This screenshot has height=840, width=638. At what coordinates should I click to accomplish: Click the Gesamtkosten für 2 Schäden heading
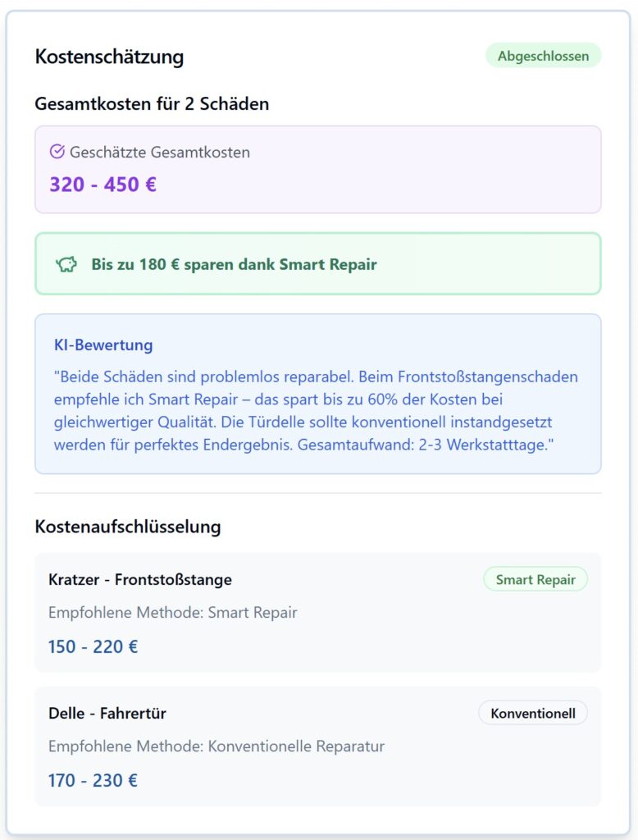tap(153, 104)
